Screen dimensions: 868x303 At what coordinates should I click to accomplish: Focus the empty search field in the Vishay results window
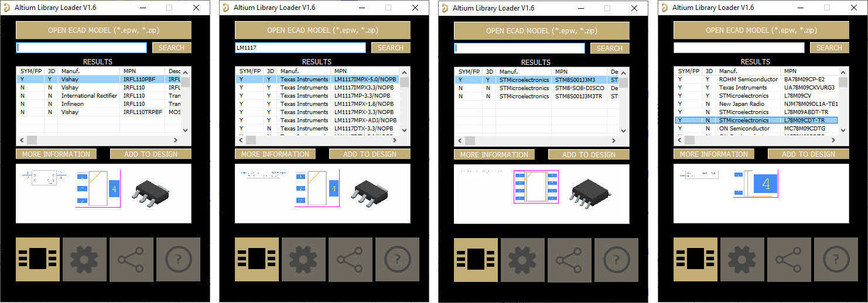(x=81, y=48)
